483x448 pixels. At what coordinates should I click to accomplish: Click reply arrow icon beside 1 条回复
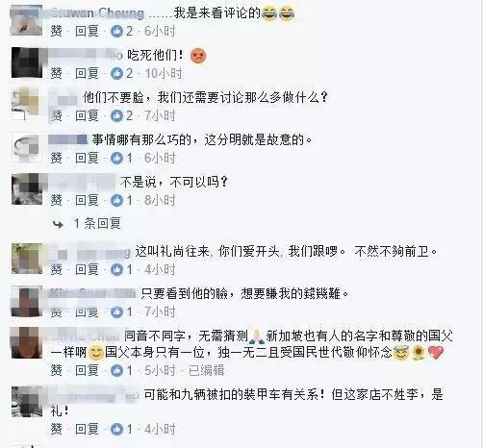(x=58, y=225)
